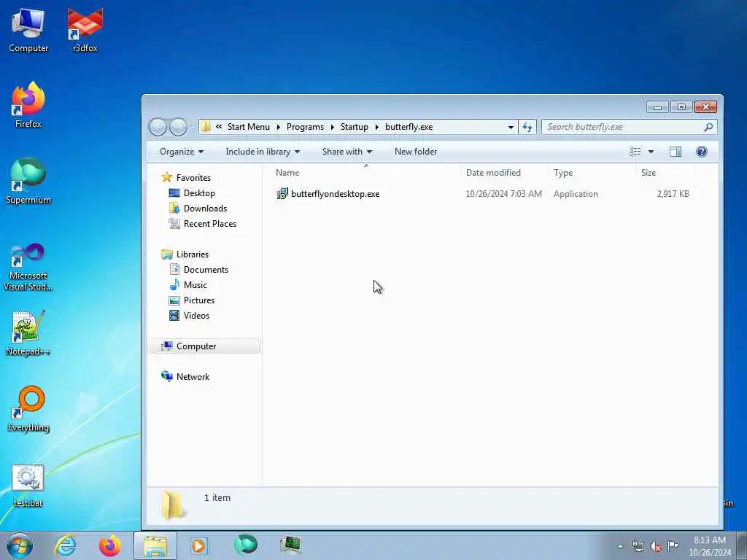Image resolution: width=747 pixels, height=560 pixels.
Task: Toggle the preview pane button
Action: click(675, 152)
